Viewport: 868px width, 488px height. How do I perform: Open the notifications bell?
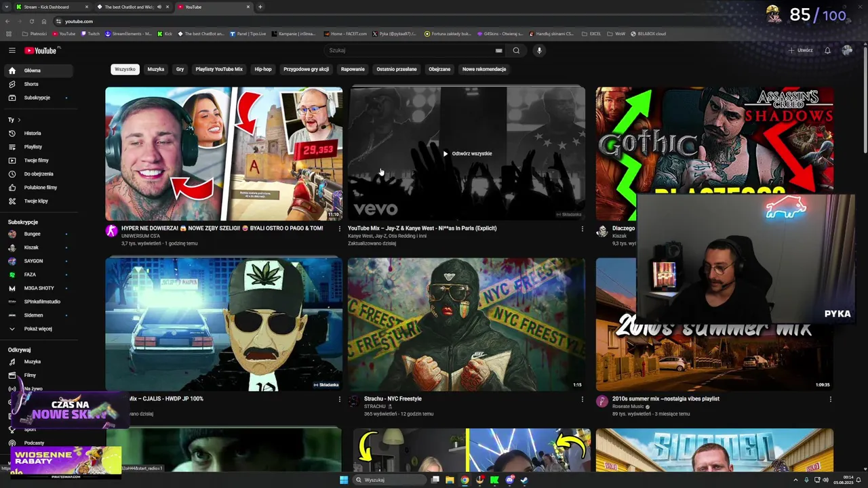827,50
